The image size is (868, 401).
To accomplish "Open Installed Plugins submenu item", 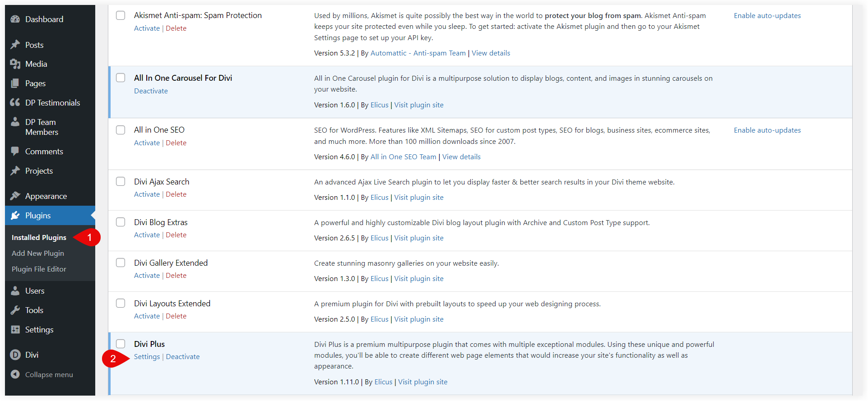I will [39, 237].
